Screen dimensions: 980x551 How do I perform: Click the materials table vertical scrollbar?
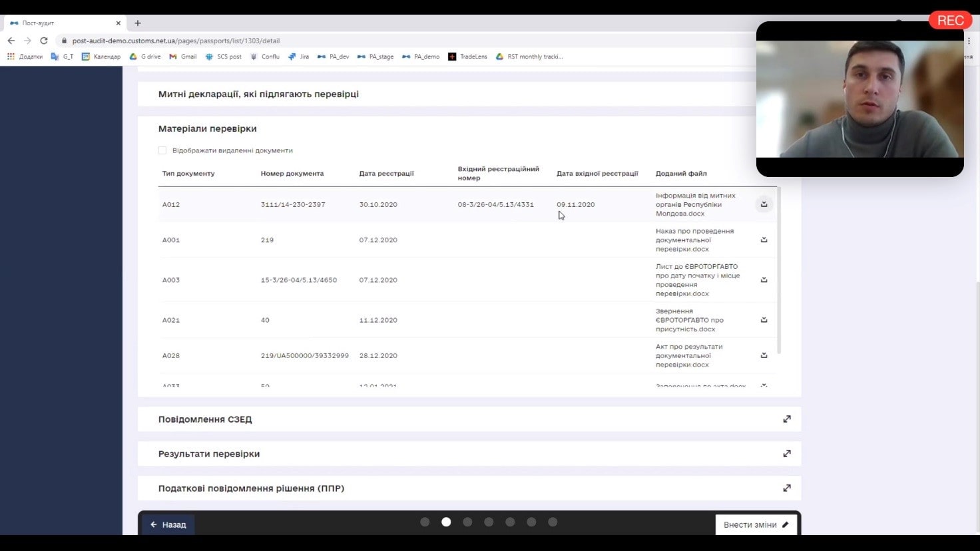778,270
